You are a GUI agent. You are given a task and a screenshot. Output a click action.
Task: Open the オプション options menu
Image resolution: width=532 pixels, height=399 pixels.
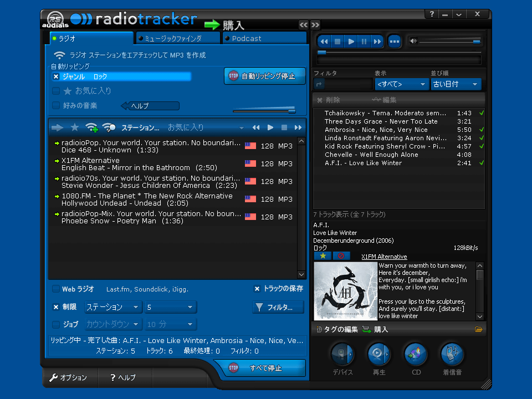tap(69, 377)
